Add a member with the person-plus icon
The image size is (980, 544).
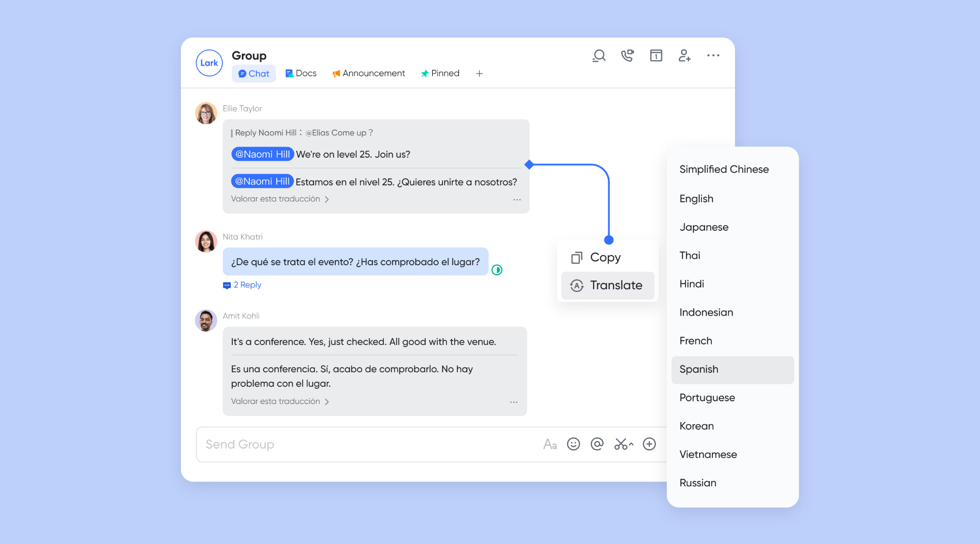click(x=684, y=56)
